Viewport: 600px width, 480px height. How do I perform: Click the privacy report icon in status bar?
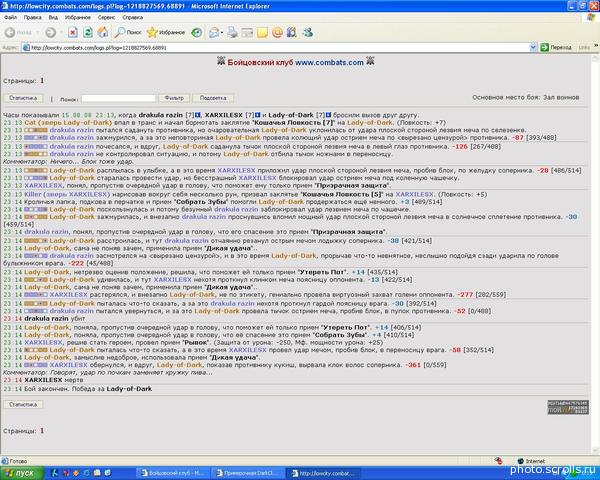(x=498, y=461)
